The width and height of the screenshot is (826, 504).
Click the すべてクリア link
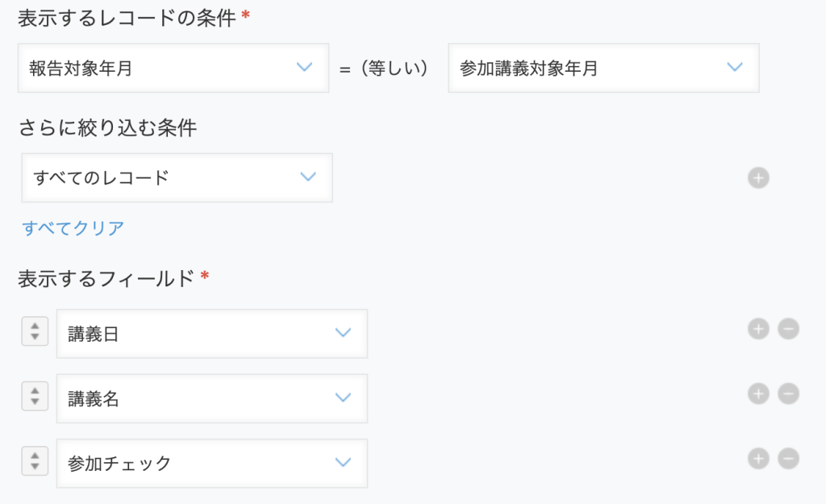click(x=73, y=228)
